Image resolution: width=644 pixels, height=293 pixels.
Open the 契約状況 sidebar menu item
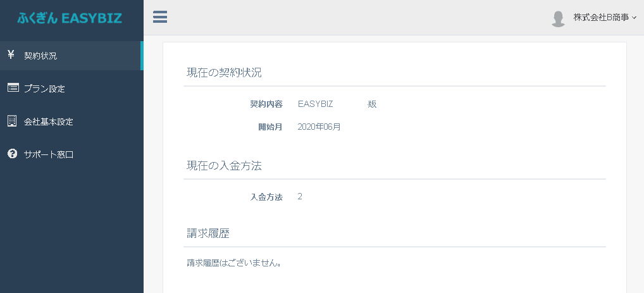click(40, 56)
